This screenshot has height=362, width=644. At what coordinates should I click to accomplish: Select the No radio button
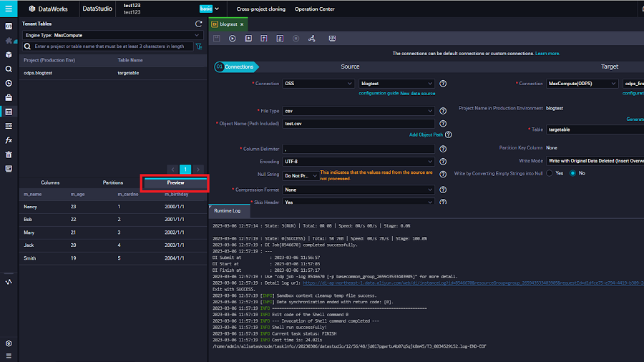point(573,173)
